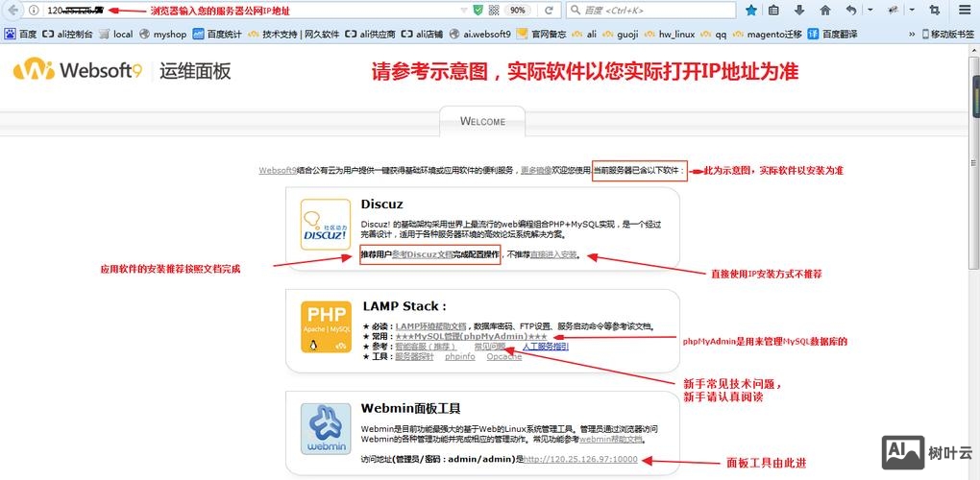Open the 百度 bookmark
The width and height of the screenshot is (980, 480).
click(x=20, y=35)
